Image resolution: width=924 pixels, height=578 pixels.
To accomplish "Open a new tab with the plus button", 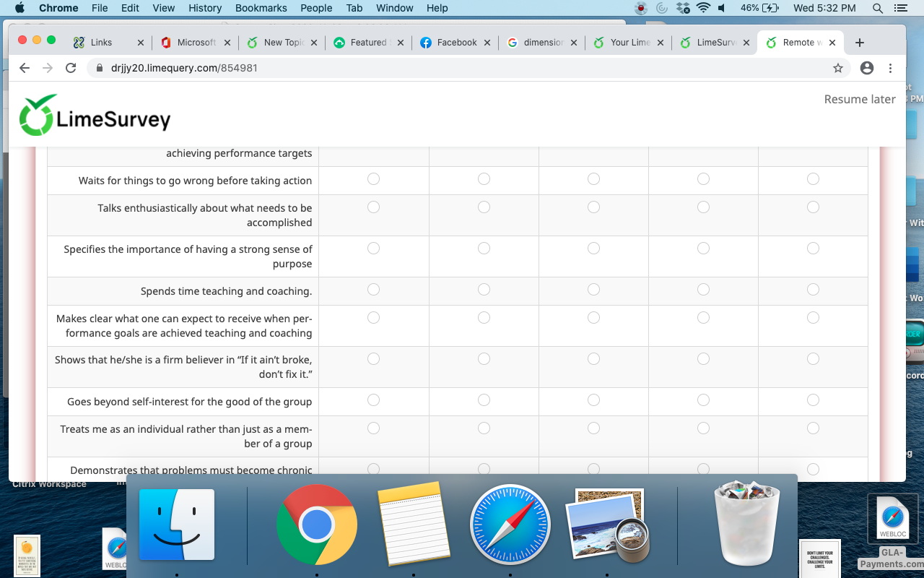I will [x=859, y=43].
